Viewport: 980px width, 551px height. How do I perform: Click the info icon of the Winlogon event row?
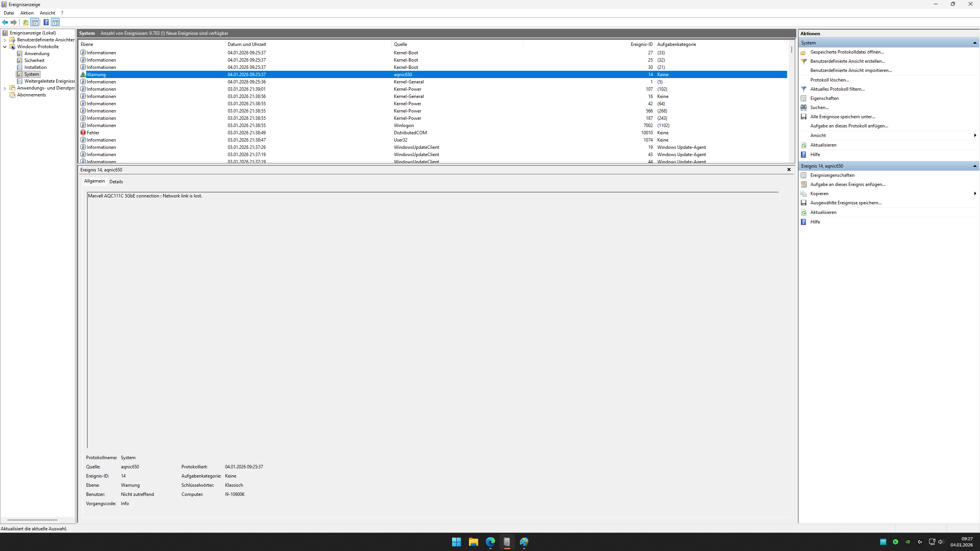coord(83,126)
